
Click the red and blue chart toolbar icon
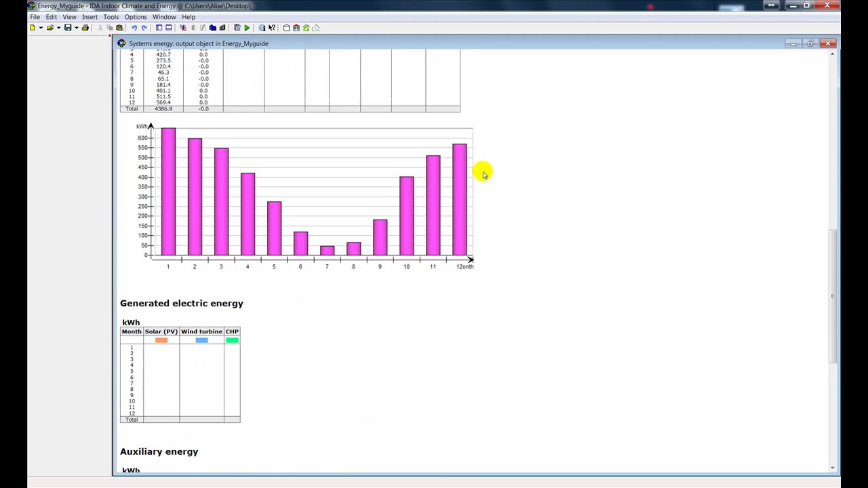pyautogui.click(x=183, y=28)
